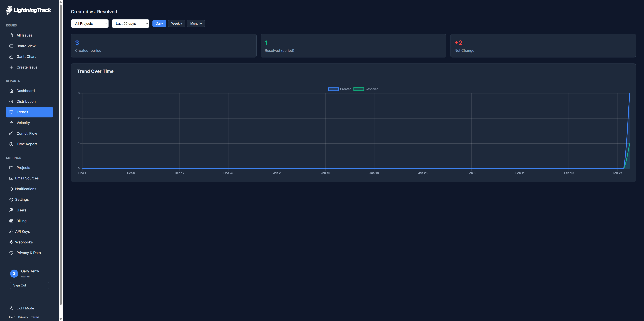Select the Distribution pie chart icon

pos(12,101)
